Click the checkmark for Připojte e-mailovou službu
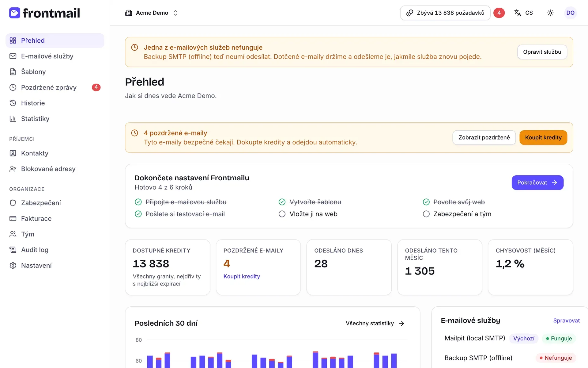The image size is (588, 368). coord(138,202)
